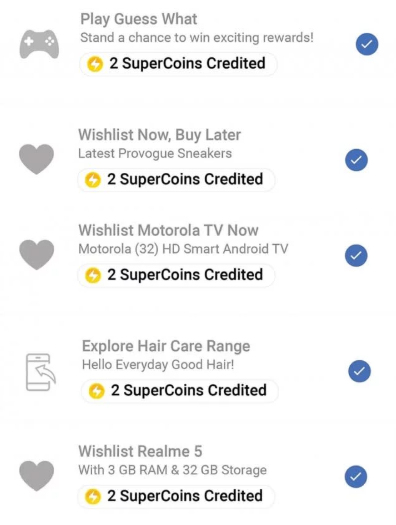The height and width of the screenshot is (525, 396).
Task: Click the SuperCoins Credited badge under Motorola TV
Action: coord(176,275)
